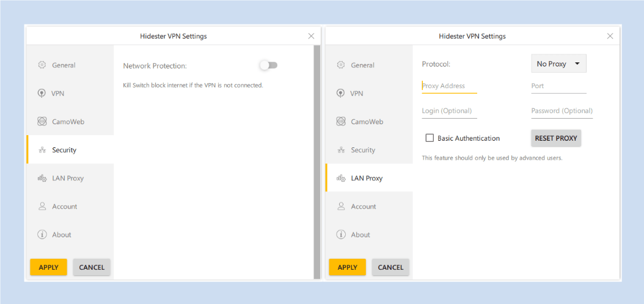Image resolution: width=644 pixels, height=304 pixels.
Task: Click the LAN Proxy icon in the Security window
Action: (42, 179)
